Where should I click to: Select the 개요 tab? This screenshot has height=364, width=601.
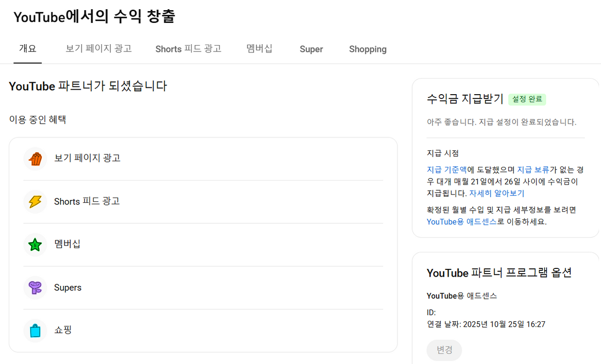pos(28,49)
